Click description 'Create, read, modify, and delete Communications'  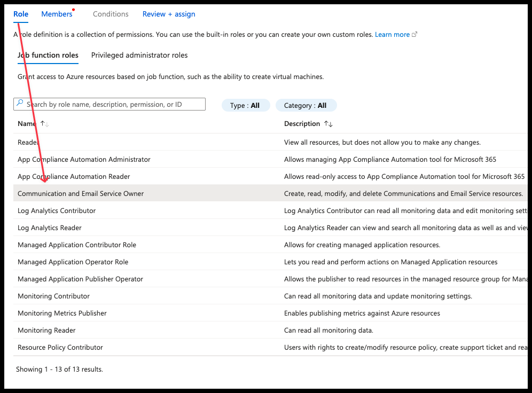[x=404, y=194]
